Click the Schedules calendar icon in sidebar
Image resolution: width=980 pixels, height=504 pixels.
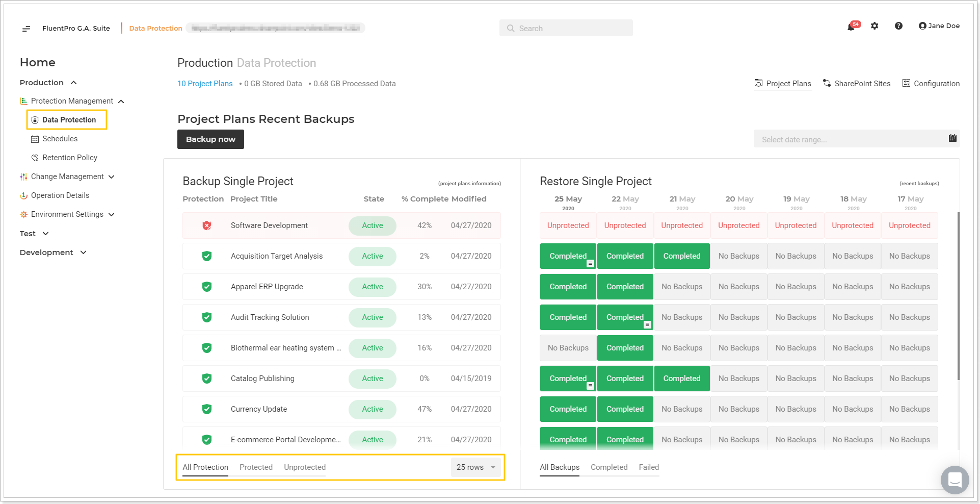pos(35,139)
